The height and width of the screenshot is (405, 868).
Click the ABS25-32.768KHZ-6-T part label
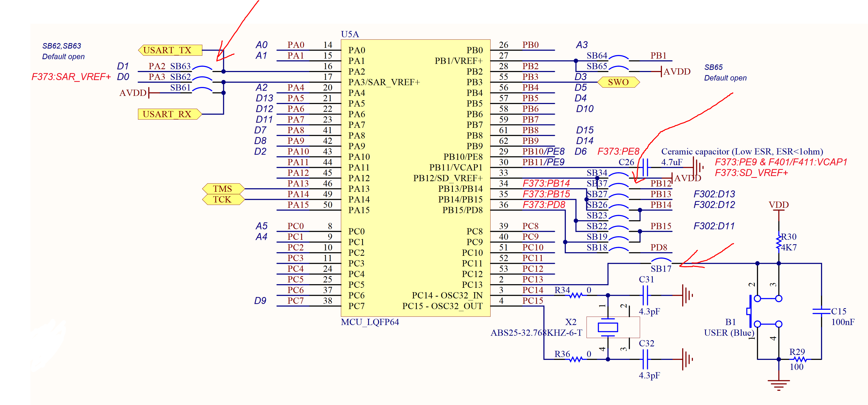(x=536, y=333)
